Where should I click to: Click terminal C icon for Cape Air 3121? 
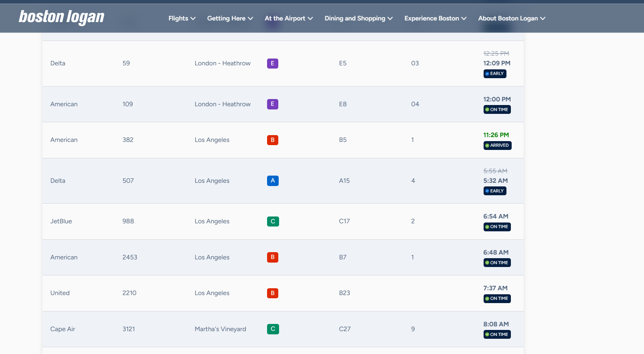coord(273,329)
